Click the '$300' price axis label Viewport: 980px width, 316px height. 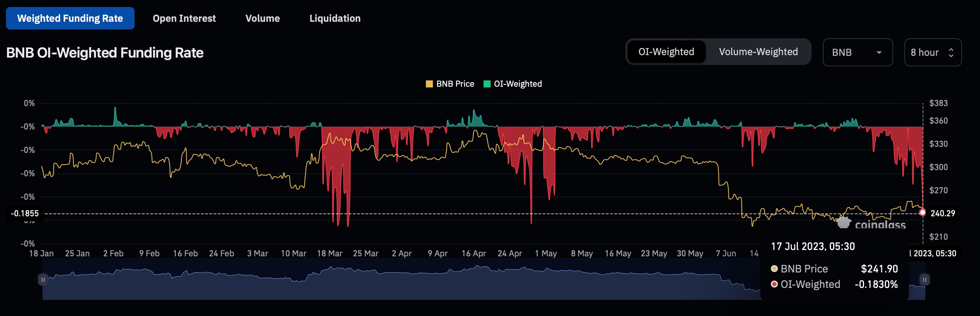click(x=939, y=167)
